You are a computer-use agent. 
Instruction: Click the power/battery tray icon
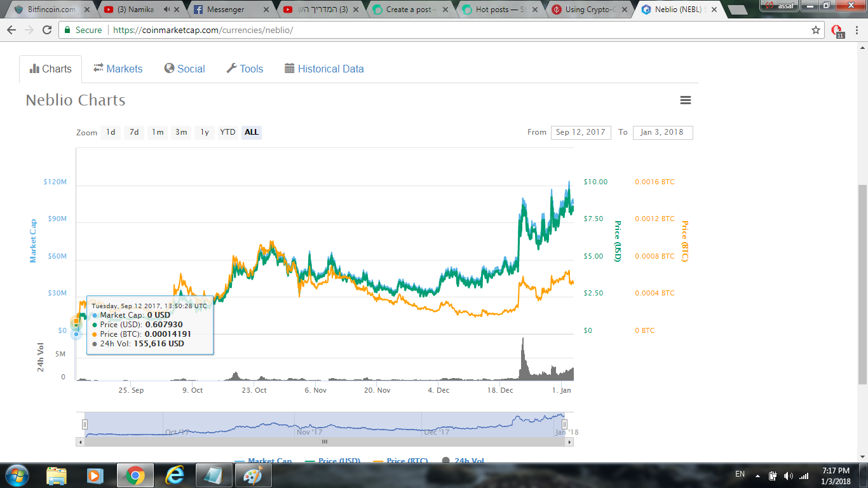pos(773,475)
